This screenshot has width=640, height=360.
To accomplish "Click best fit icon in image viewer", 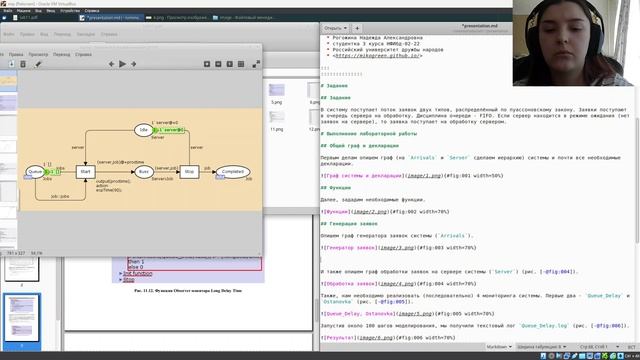I will [x=241, y=64].
